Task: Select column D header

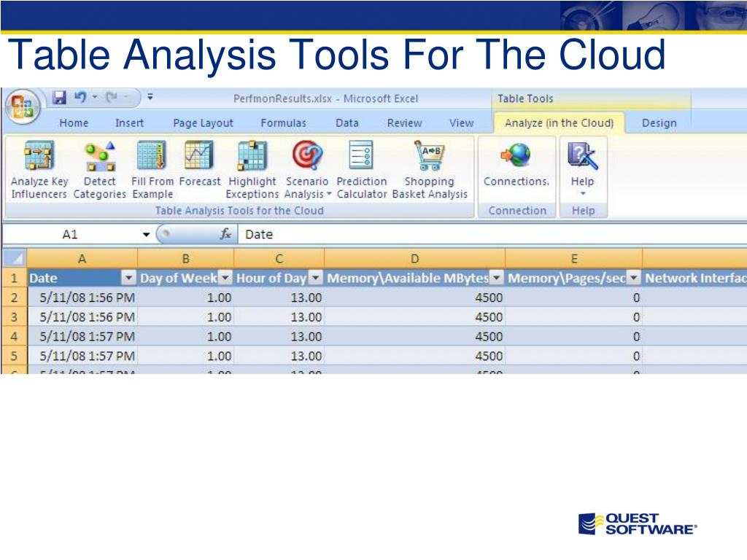Action: click(414, 259)
